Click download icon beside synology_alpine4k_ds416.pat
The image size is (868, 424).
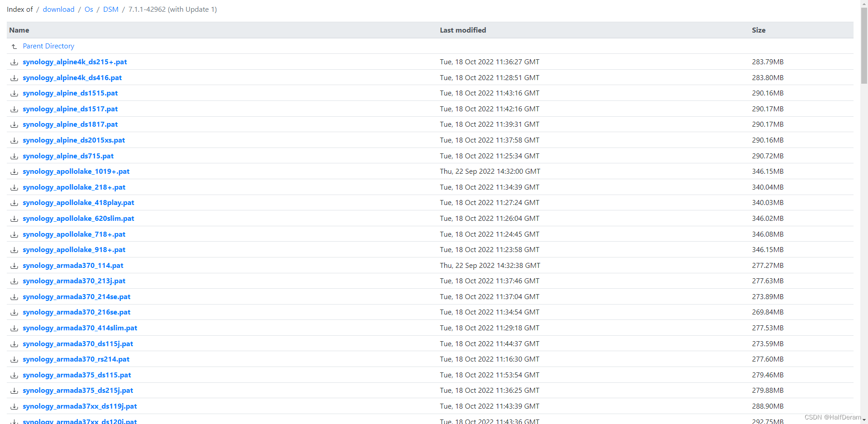coord(14,78)
